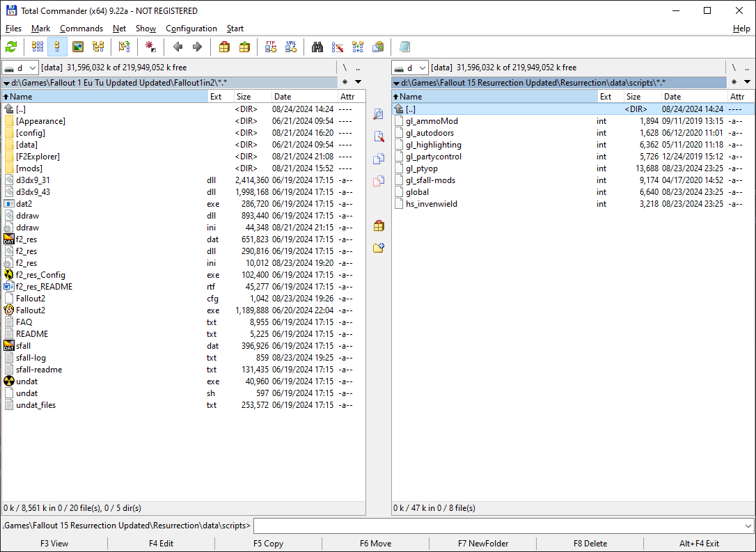Open the FTP connect toolbar icon

(x=271, y=47)
